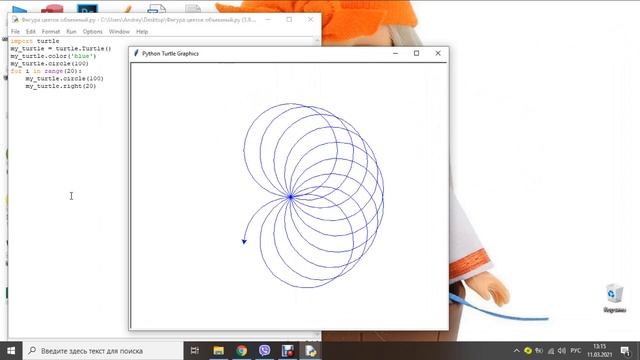The image size is (640, 360).
Task: Open the Options menu in IDLE editor
Action: pyautogui.click(x=93, y=31)
